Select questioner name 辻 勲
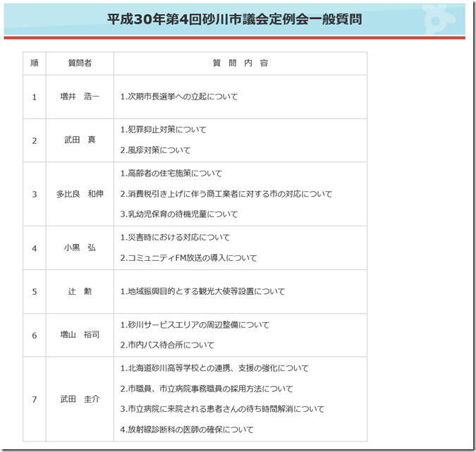The image size is (476, 452). click(80, 291)
